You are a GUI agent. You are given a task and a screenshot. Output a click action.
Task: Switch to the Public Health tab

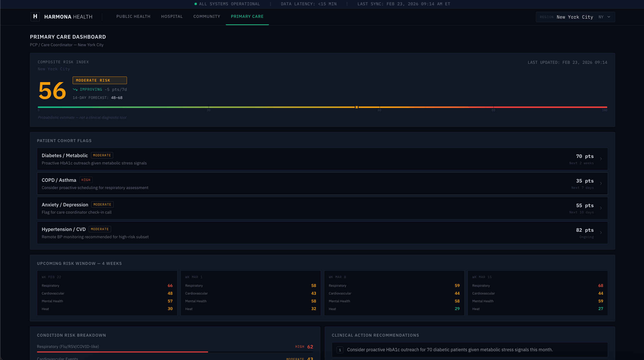pos(133,17)
